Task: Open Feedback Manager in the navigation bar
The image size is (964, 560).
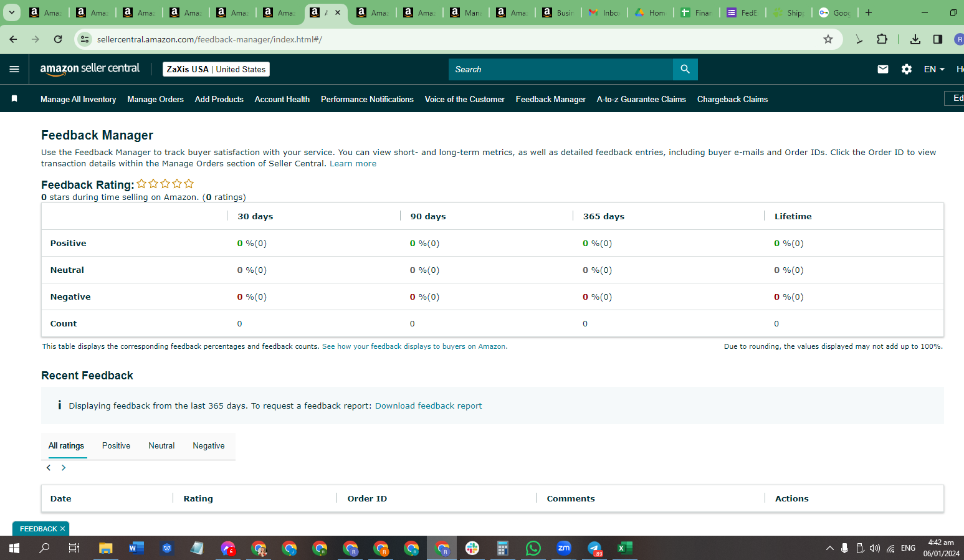Action: (x=550, y=99)
